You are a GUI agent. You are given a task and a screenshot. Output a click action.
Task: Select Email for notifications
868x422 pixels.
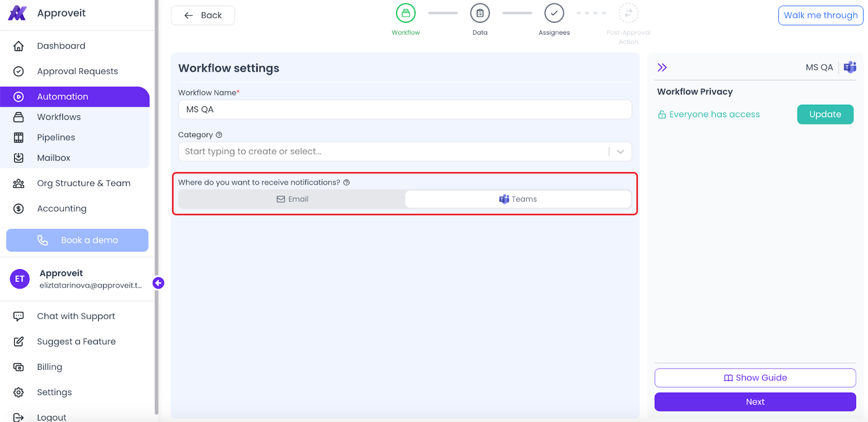(292, 199)
